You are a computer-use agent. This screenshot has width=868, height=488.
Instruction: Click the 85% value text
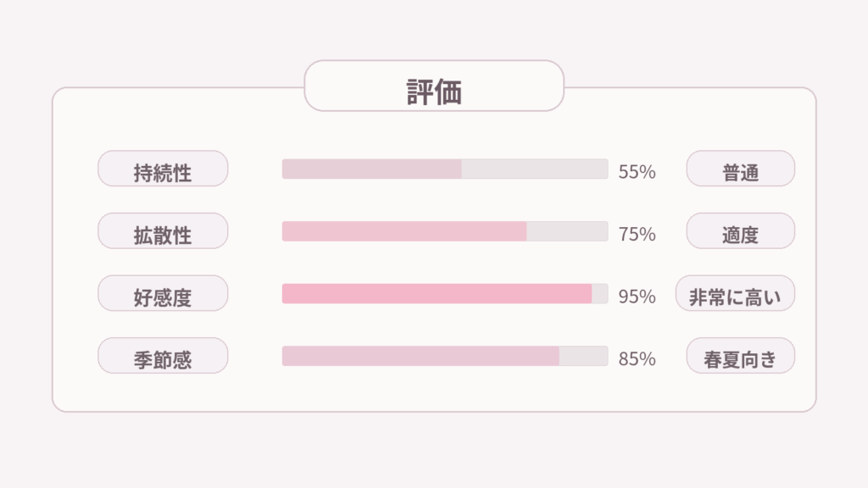(x=637, y=359)
